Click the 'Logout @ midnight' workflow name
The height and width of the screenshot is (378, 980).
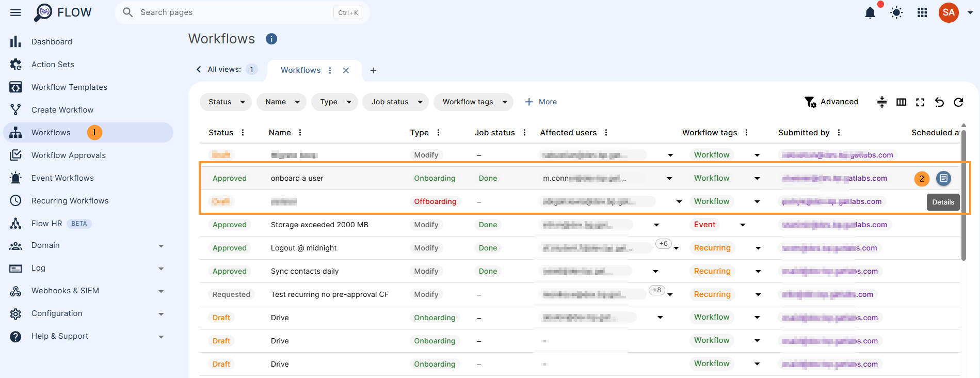(303, 248)
